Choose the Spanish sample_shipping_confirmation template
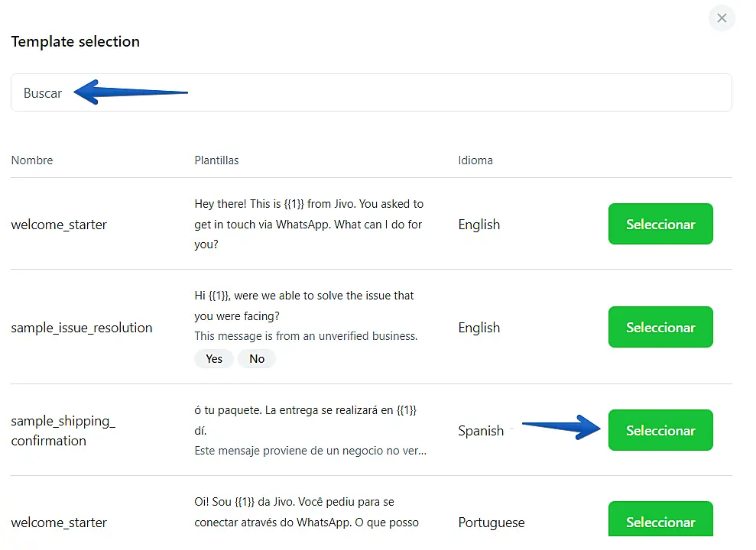The width and height of the screenshot is (756, 550). tap(660, 431)
